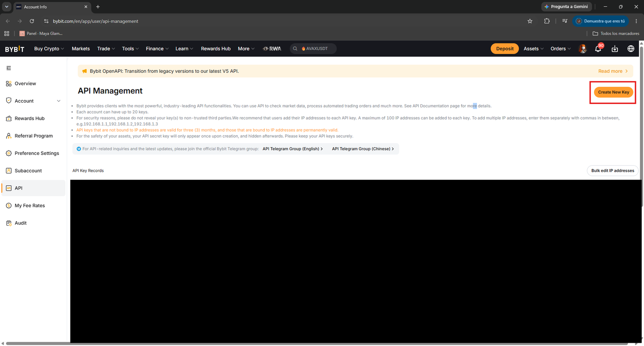Click the Bybit logo
The width and height of the screenshot is (644, 346).
(x=14, y=49)
